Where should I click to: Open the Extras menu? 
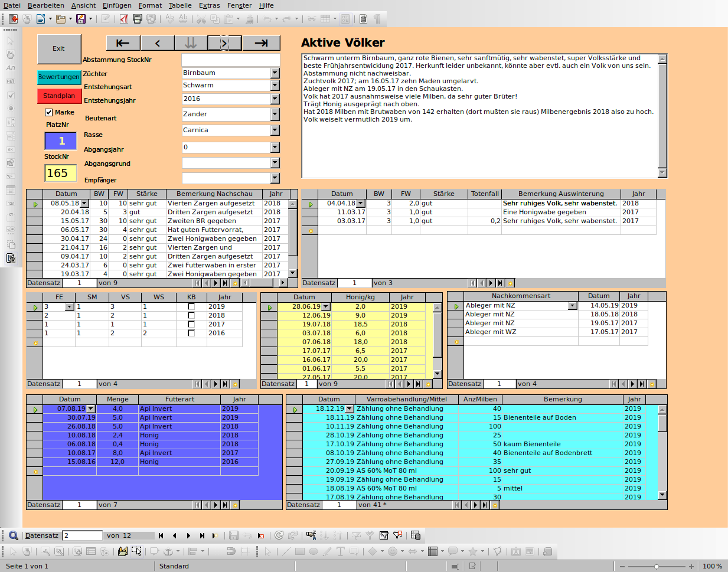click(x=210, y=5)
